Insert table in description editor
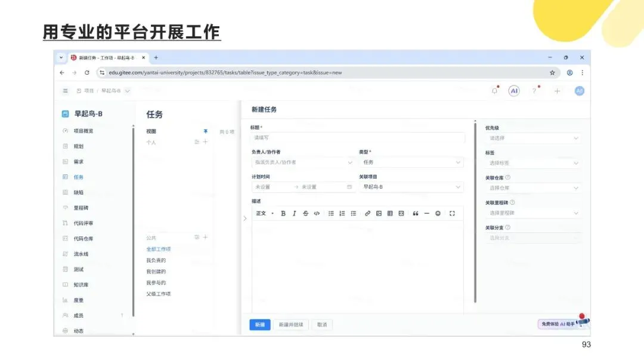The image size is (644, 363). pyautogui.click(x=390, y=213)
